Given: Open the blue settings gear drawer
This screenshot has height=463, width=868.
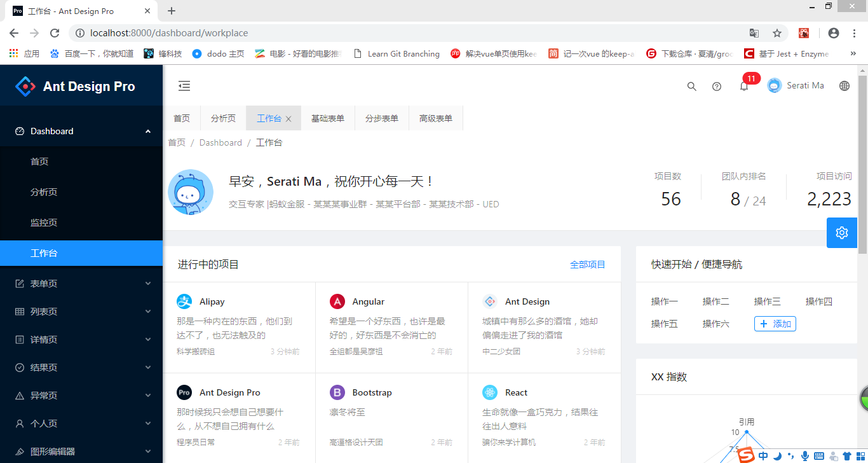Looking at the screenshot, I should tap(842, 233).
